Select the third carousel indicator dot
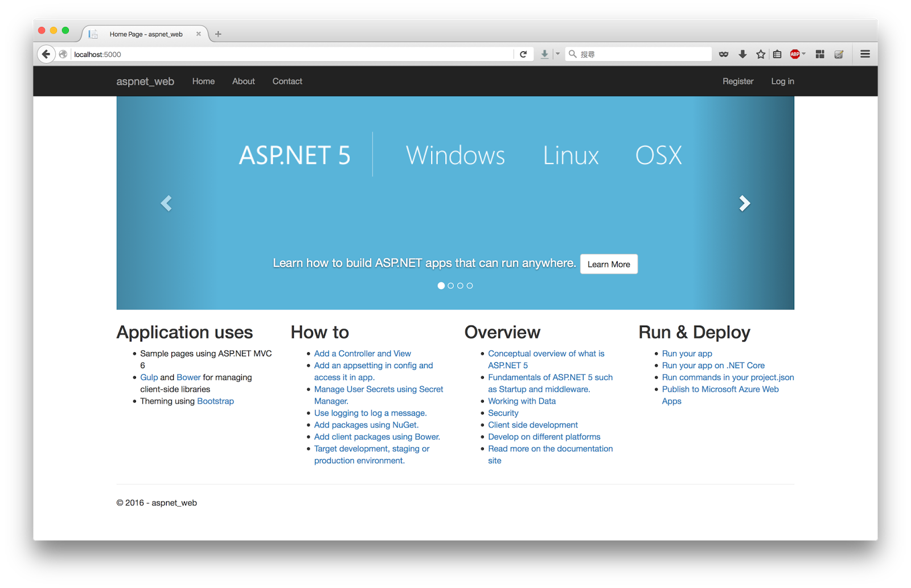Viewport: 911px width, 588px height. (x=460, y=286)
